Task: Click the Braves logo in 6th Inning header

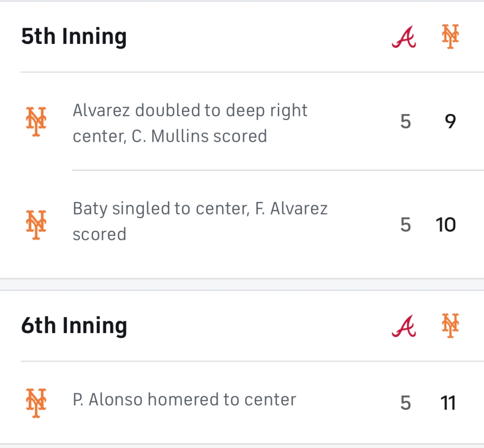Action: tap(404, 326)
